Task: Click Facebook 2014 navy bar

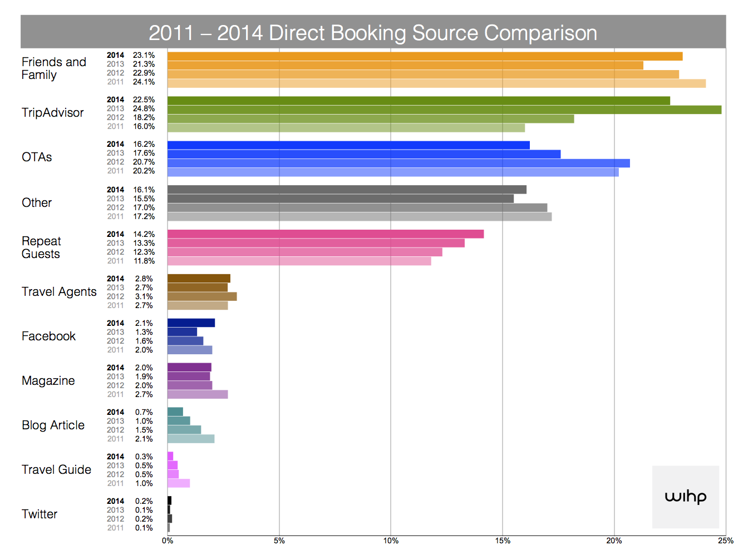Action: [x=191, y=323]
